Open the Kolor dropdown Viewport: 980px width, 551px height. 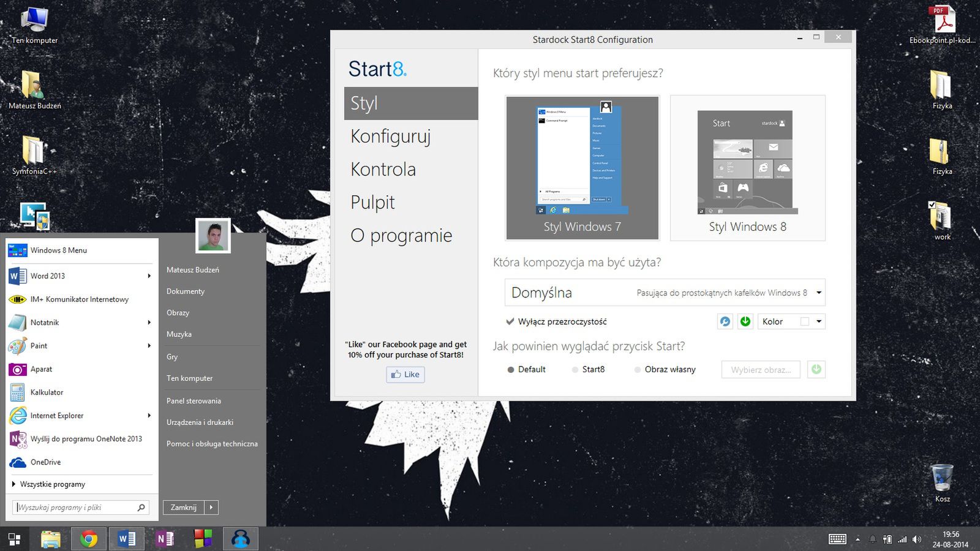792,321
